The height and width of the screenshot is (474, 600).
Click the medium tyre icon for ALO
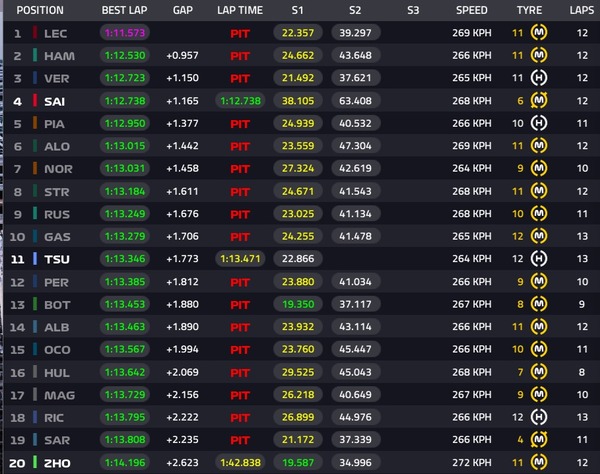pos(539,145)
